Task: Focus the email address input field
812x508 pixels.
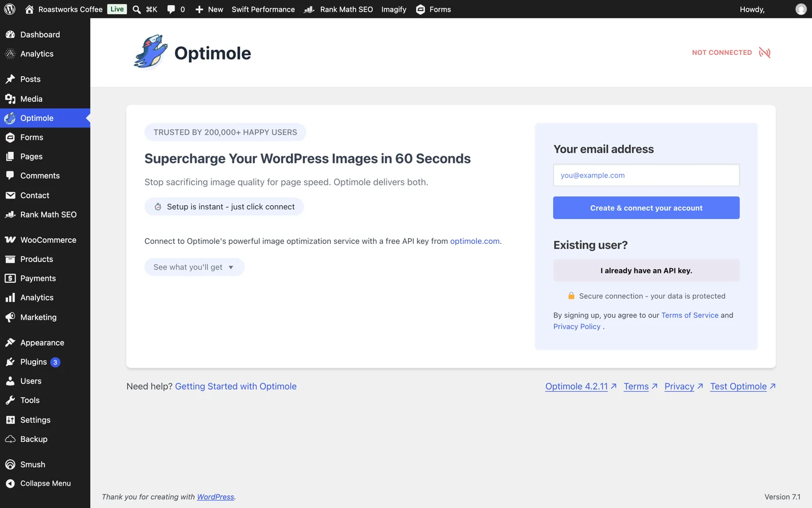Action: click(x=646, y=175)
